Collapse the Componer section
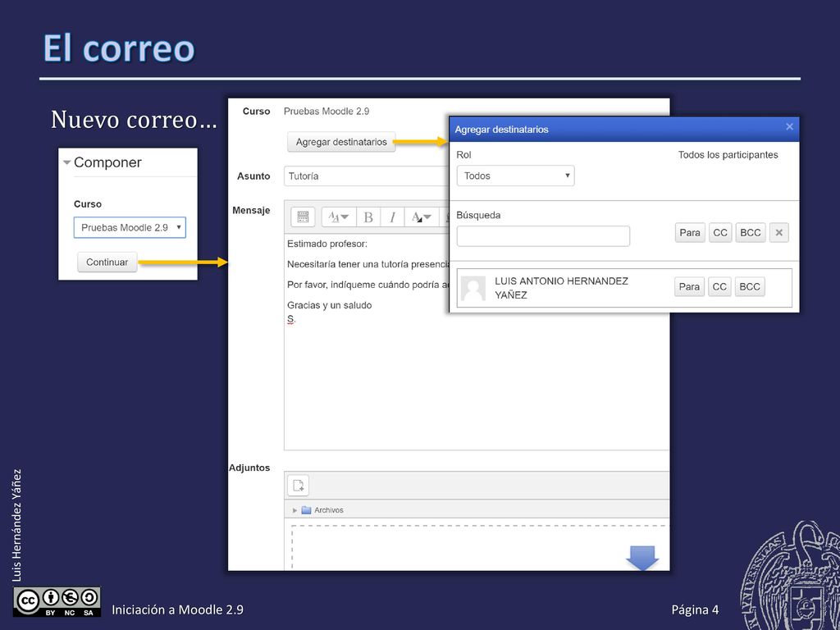The height and width of the screenshot is (630, 840). [x=67, y=162]
